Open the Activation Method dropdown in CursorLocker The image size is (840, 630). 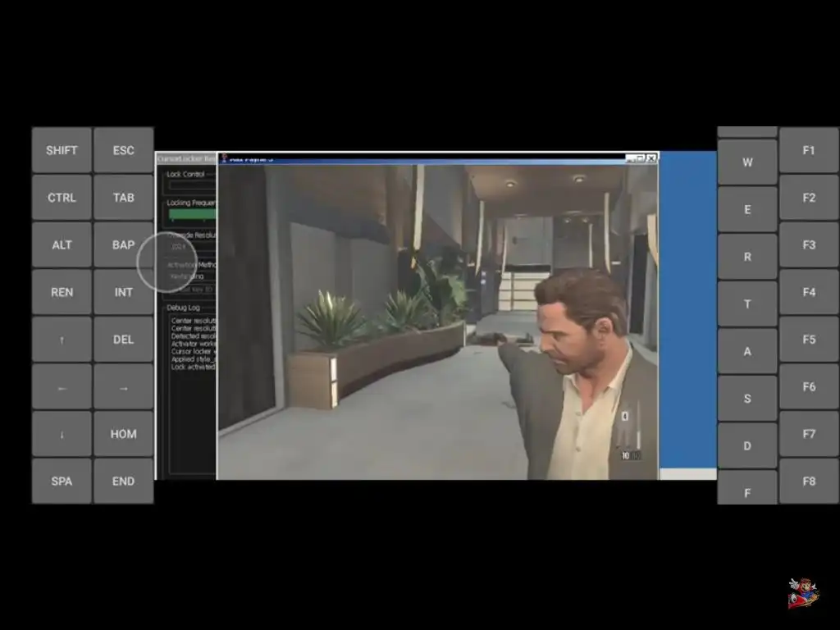[x=193, y=276]
